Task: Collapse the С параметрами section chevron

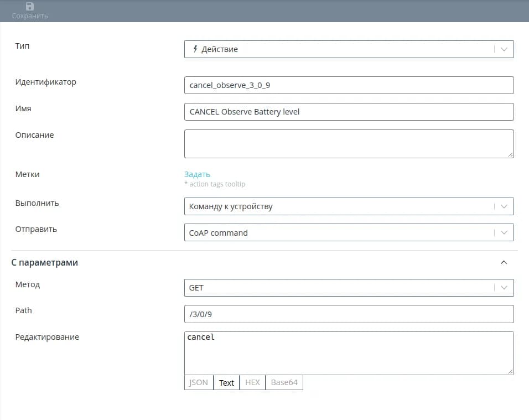Action: coord(504,262)
